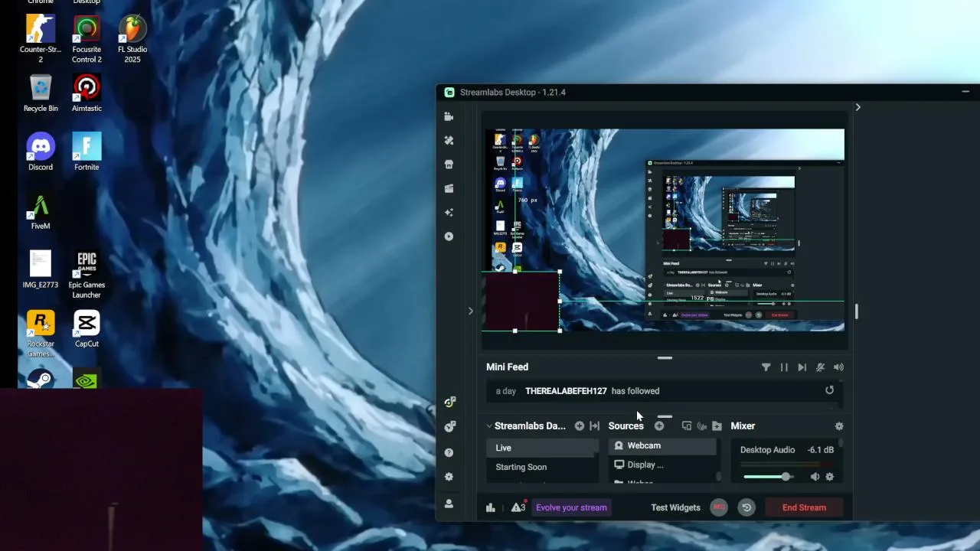Open scene transitions icon beside Streamlabs Da...
980x551 pixels.
point(594,426)
